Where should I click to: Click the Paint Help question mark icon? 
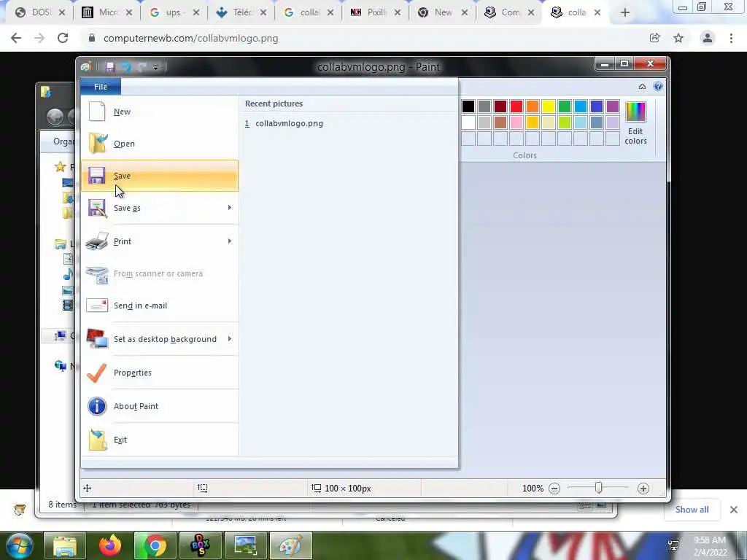(x=658, y=86)
